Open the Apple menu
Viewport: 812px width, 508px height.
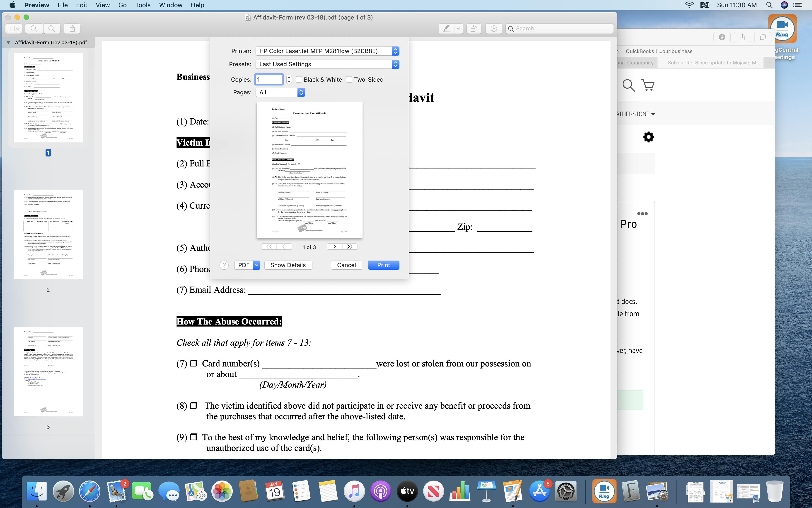(x=12, y=5)
